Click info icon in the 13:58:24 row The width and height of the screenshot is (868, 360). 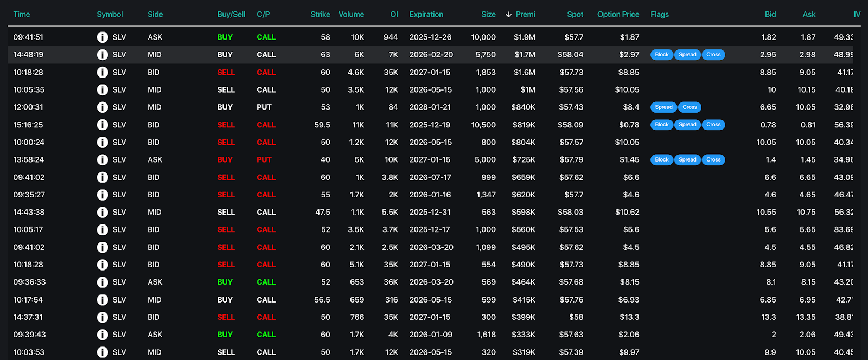coord(102,160)
